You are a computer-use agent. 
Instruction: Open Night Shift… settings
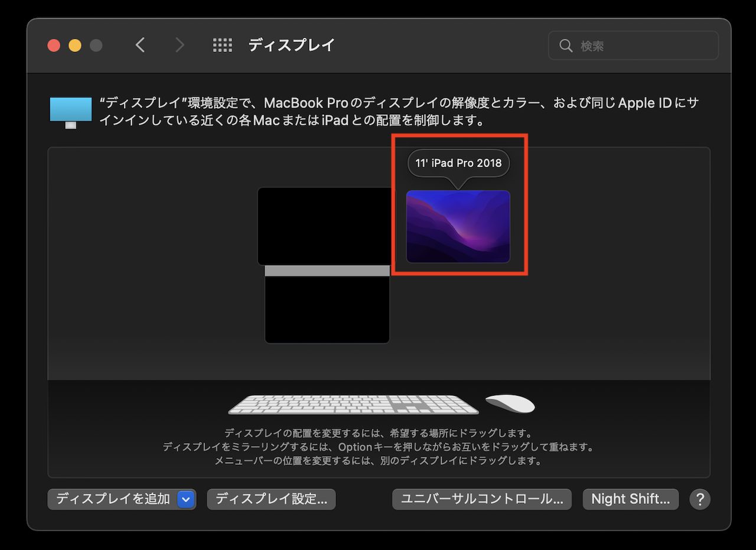(631, 499)
